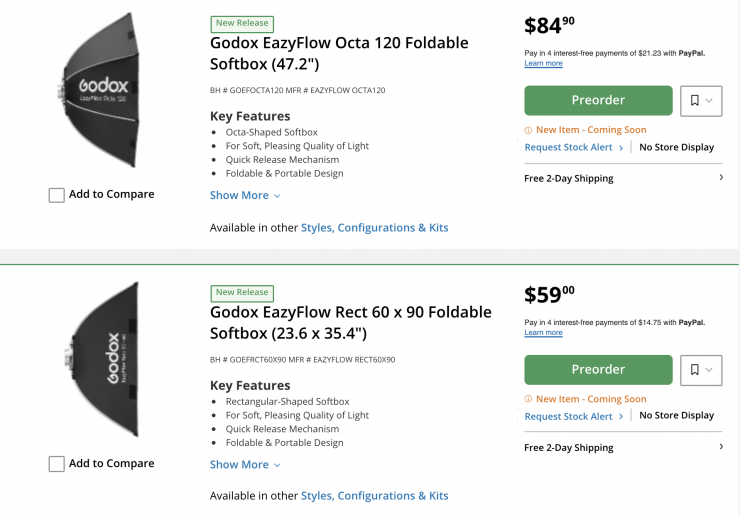Request Stock Alert for Rect 60 x 90
This screenshot has width=740, height=517.
[569, 416]
